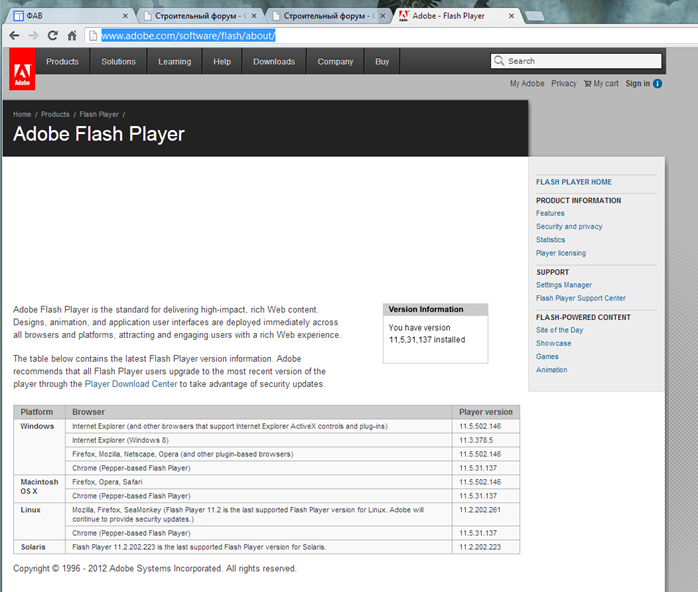Open a new tab with the new tab button
This screenshot has height=592, width=698.
coord(535,16)
